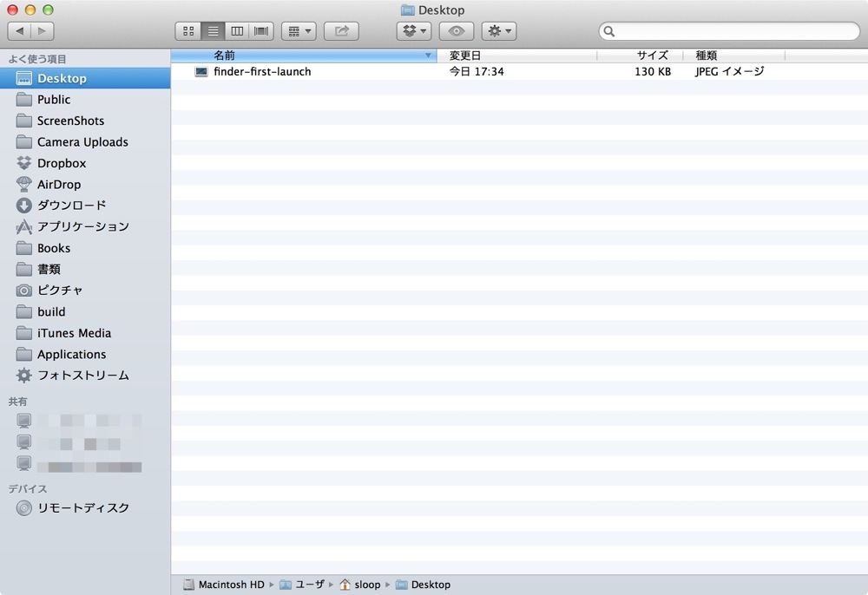
Task: Click the デバイス section header
Action: click(28, 489)
